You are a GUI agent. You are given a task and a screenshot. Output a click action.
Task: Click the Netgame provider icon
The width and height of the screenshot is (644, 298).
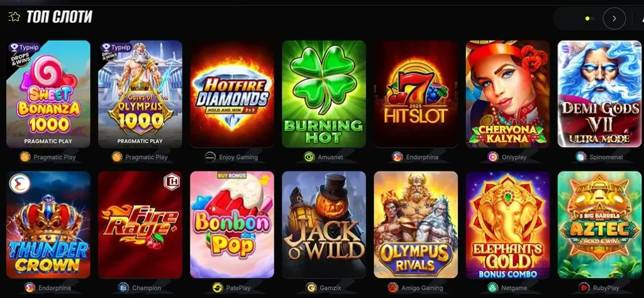tap(493, 288)
